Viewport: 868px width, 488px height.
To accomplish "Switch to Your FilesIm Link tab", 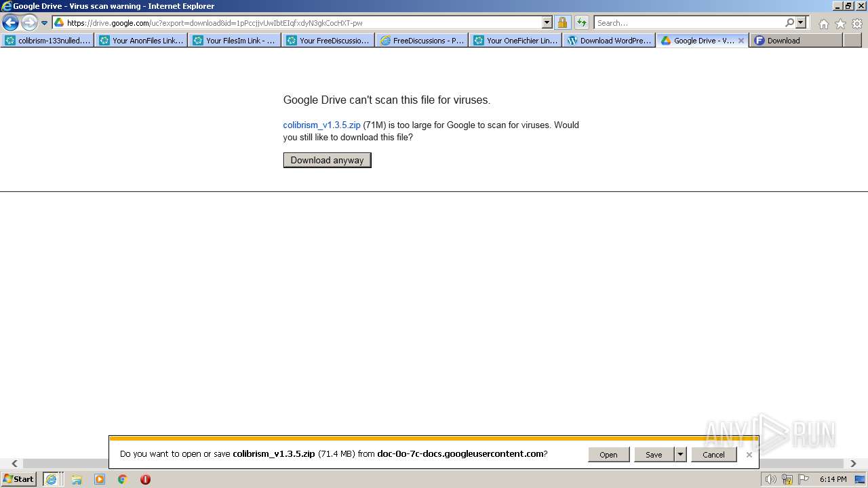I will pyautogui.click(x=235, y=41).
